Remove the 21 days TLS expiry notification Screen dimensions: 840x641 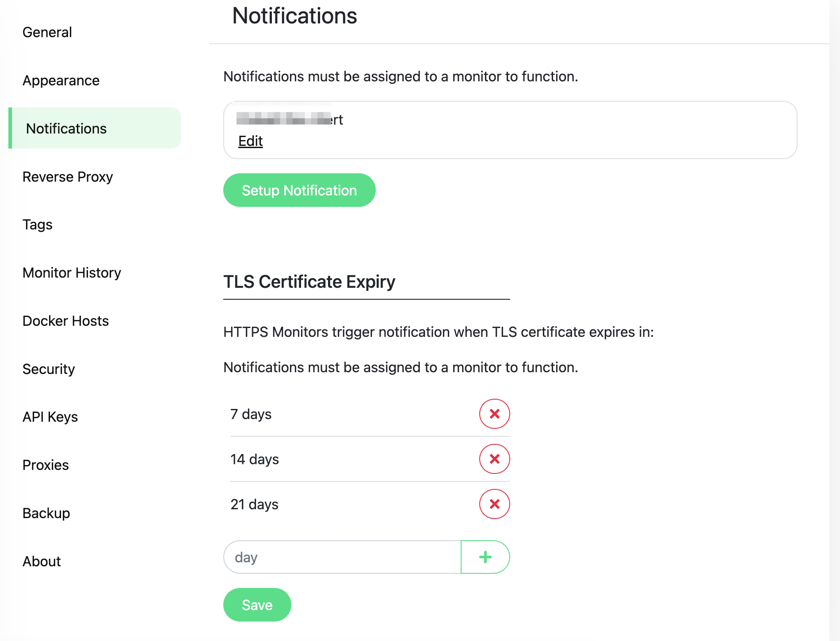tap(494, 504)
